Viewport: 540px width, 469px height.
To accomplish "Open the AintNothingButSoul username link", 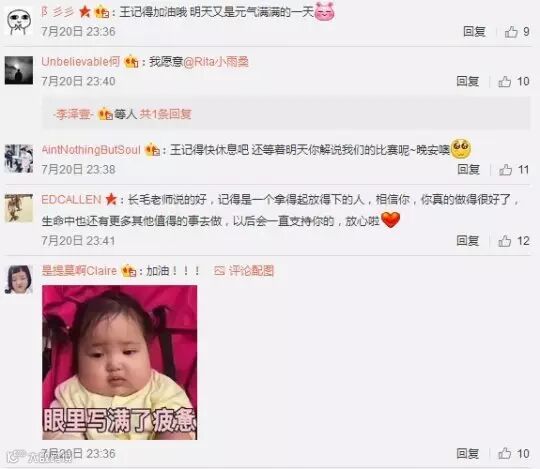I will (x=91, y=150).
